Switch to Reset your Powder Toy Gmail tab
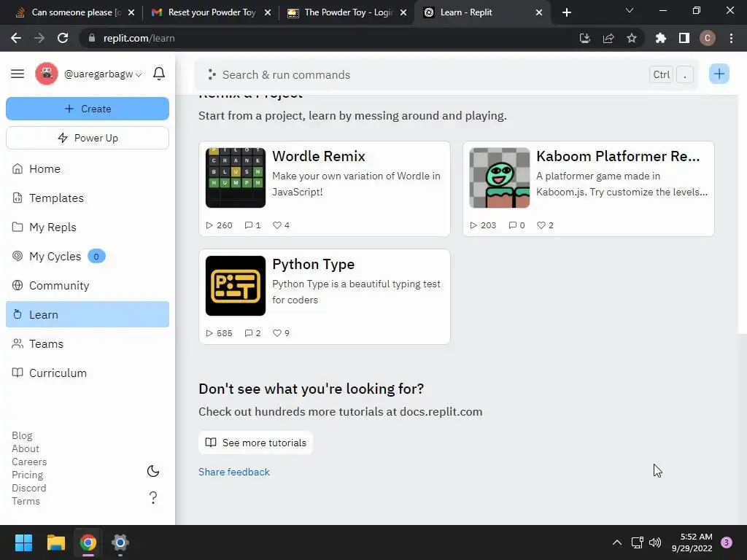 (x=211, y=12)
